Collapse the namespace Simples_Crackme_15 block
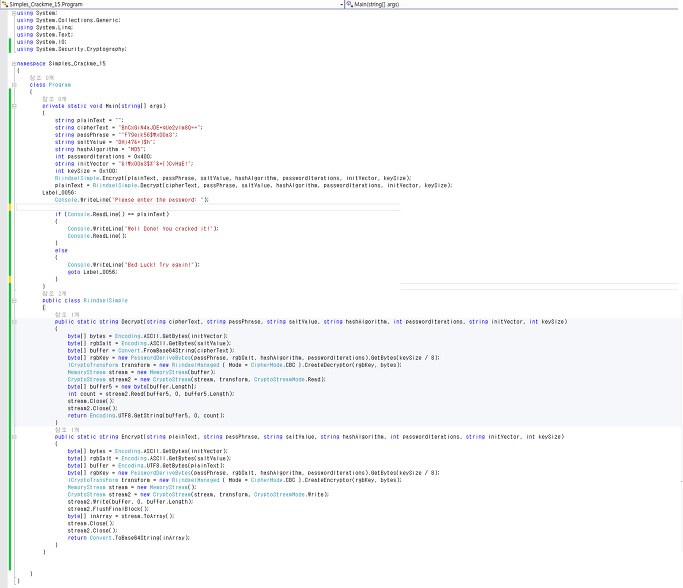The width and height of the screenshot is (683, 588). [x=14, y=64]
